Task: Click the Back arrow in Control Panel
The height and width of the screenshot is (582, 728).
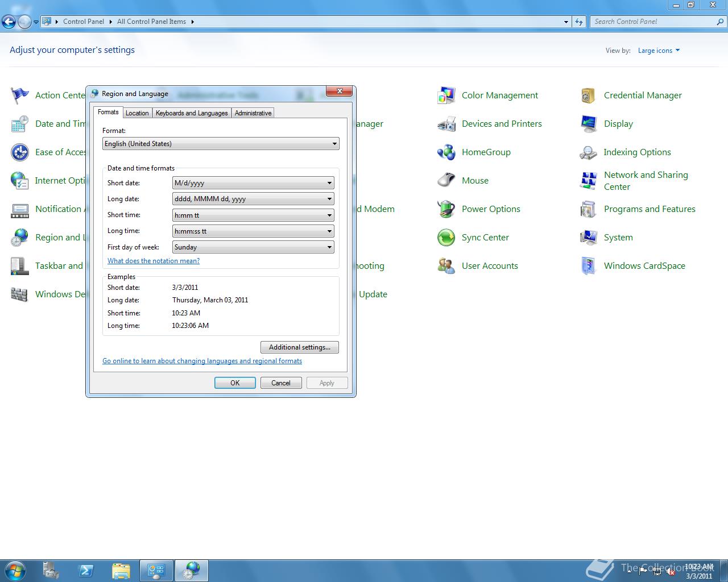Action: 9,22
